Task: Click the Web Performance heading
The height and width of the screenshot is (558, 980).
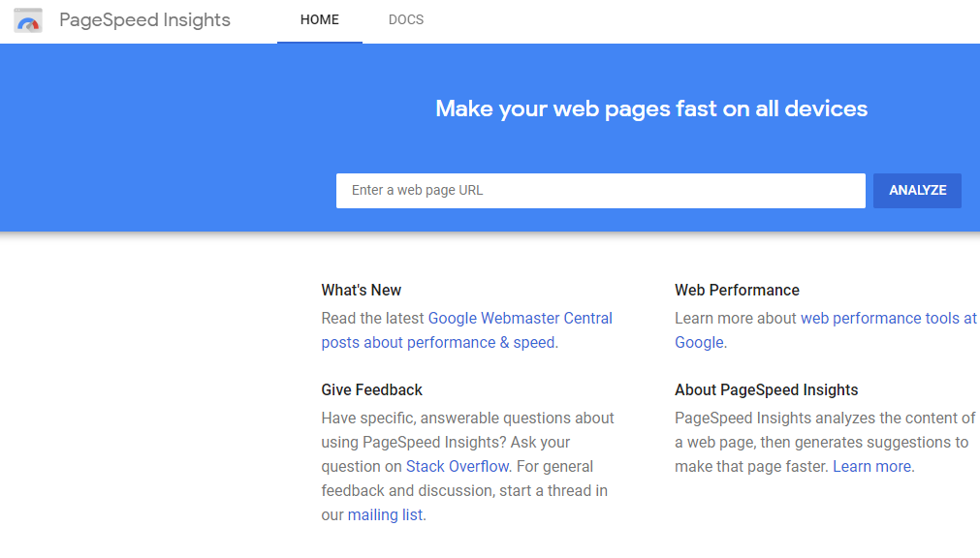Action: click(737, 290)
